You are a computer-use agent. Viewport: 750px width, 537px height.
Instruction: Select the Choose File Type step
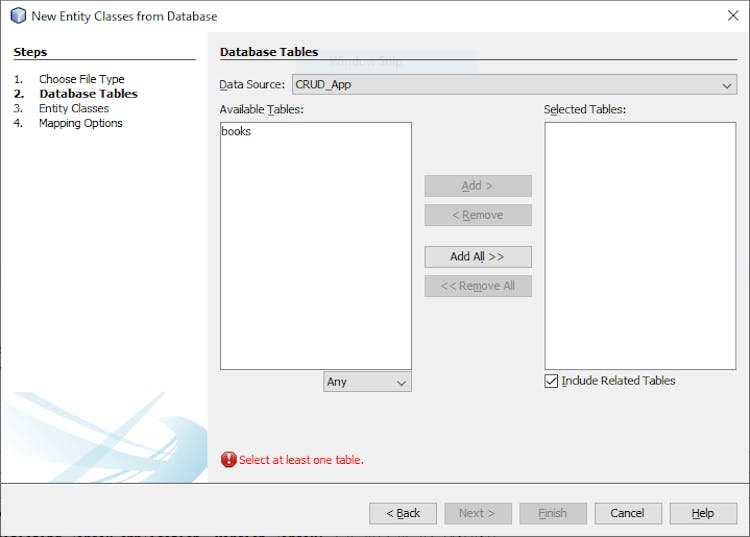coord(81,79)
